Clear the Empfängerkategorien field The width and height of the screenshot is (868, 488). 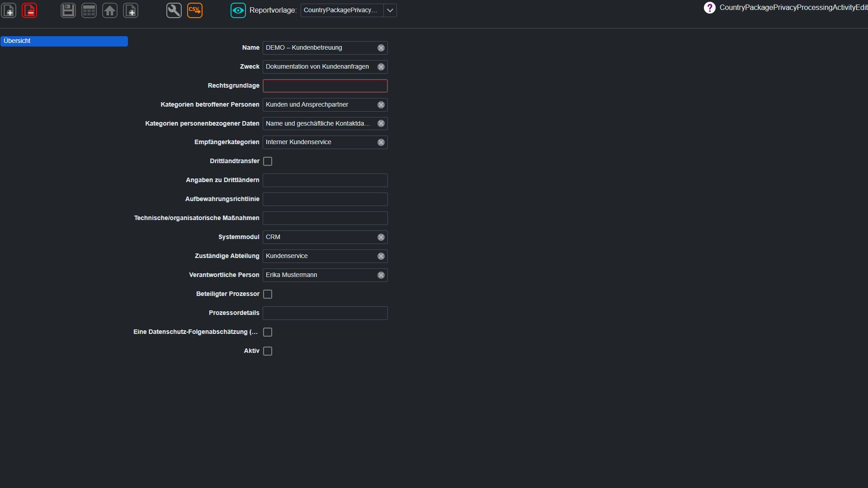tap(381, 142)
